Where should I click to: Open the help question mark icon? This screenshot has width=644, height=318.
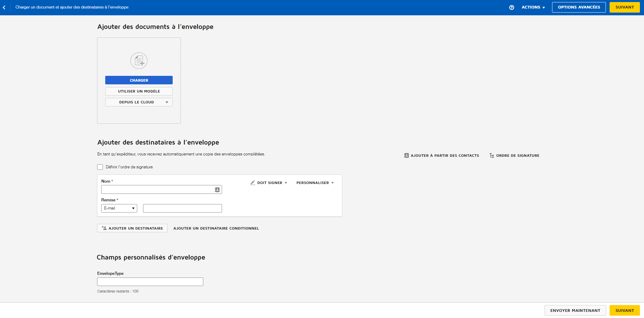click(512, 7)
